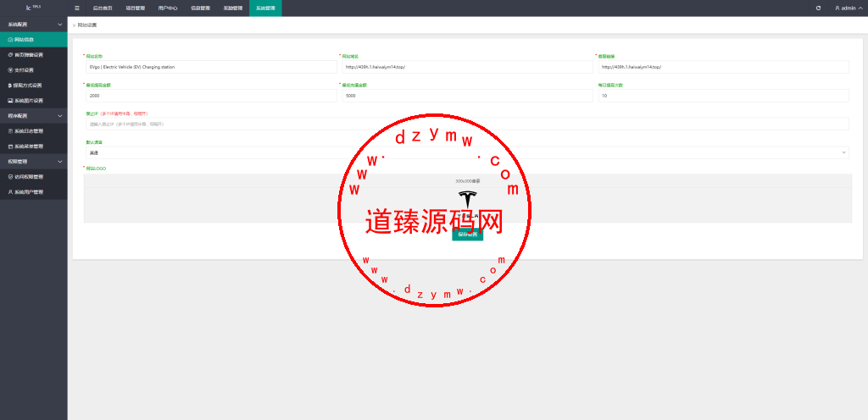This screenshot has height=420, width=868.
Task: Open the admin user menu
Action: [x=848, y=8]
